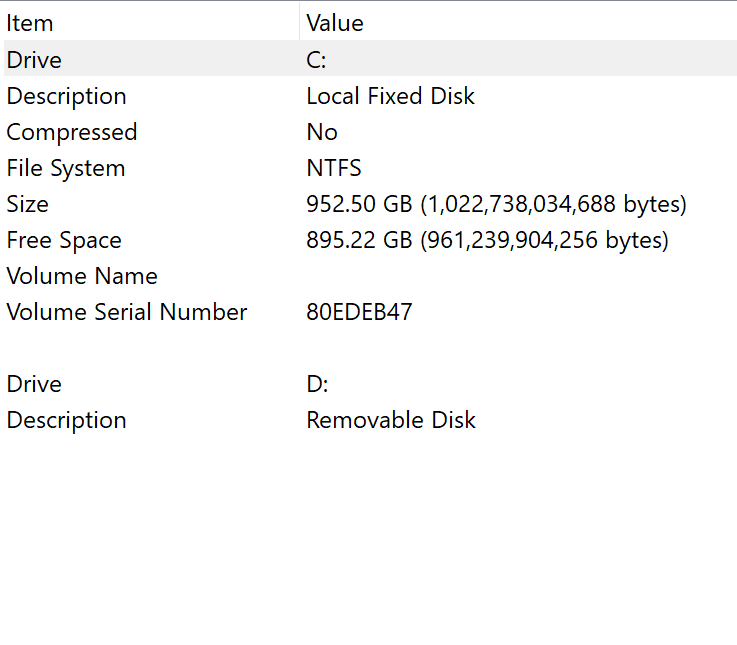Select the Drive label in the C: row
737x645 pixels.
point(34,60)
